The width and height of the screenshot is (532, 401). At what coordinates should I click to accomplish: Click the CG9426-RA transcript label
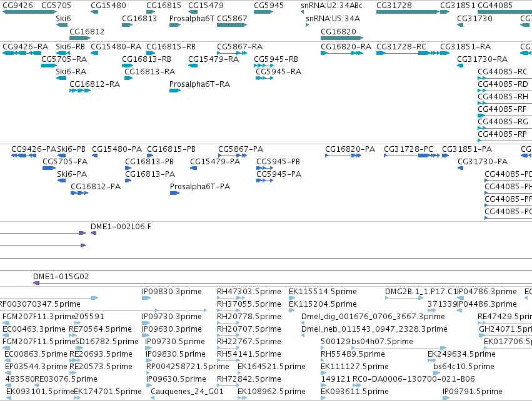[x=26, y=47]
